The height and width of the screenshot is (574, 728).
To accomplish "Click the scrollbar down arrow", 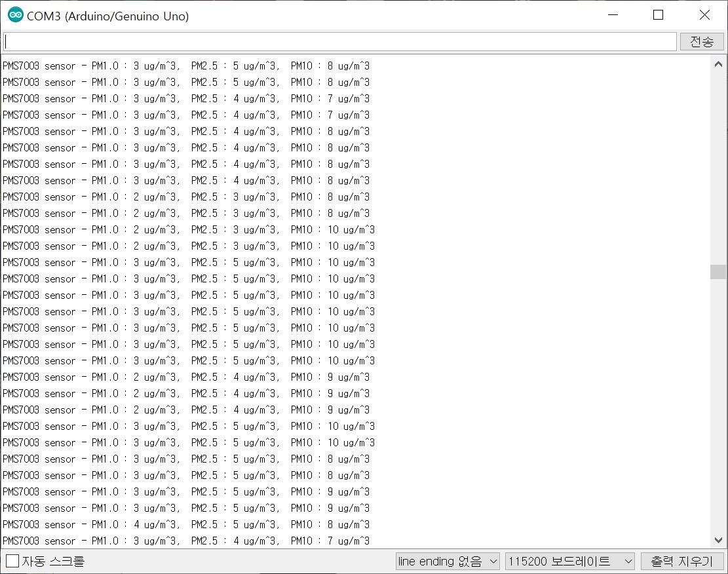I will (718, 540).
